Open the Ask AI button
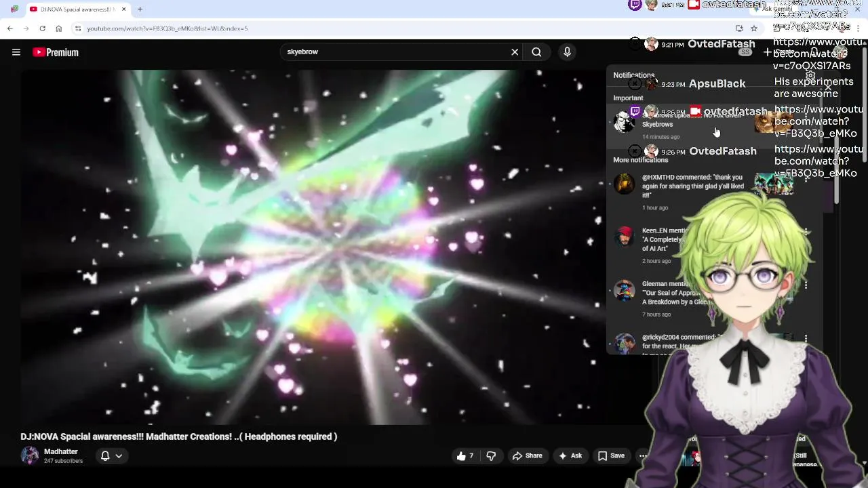 tap(570, 456)
